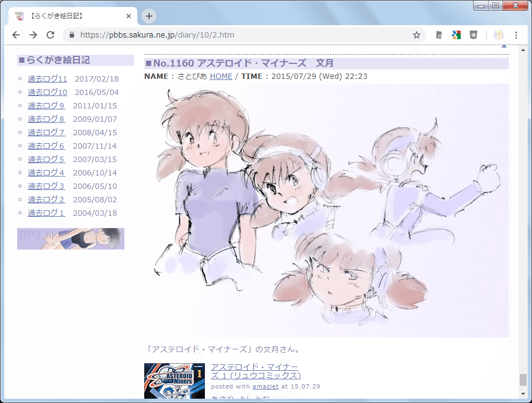Go back to the previous page
This screenshot has height=403, width=532.
(x=16, y=35)
